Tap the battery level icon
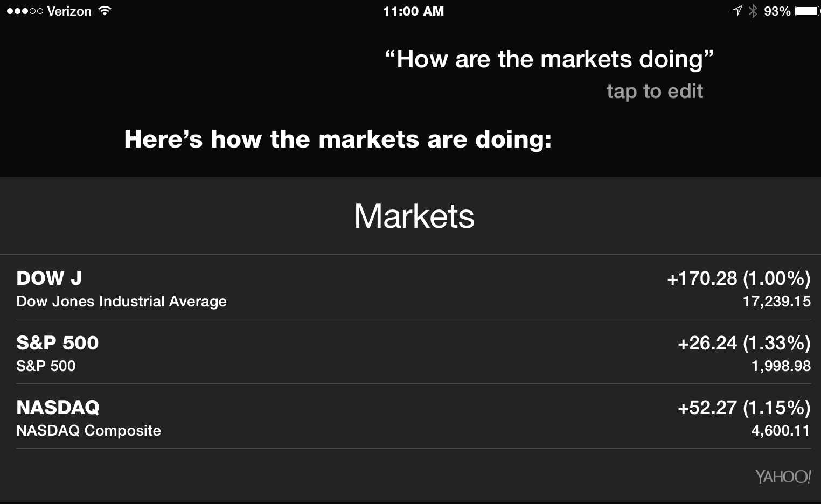The height and width of the screenshot is (504, 821). point(807,11)
